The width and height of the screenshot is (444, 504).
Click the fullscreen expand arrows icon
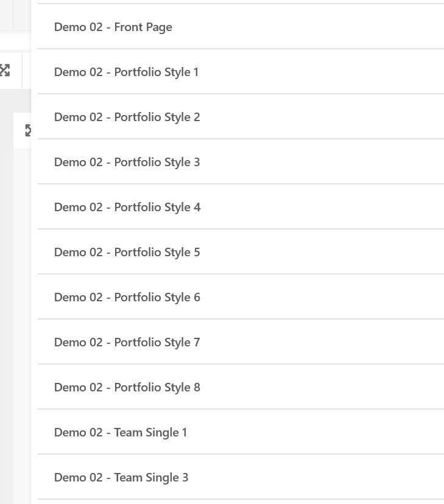coord(5,70)
